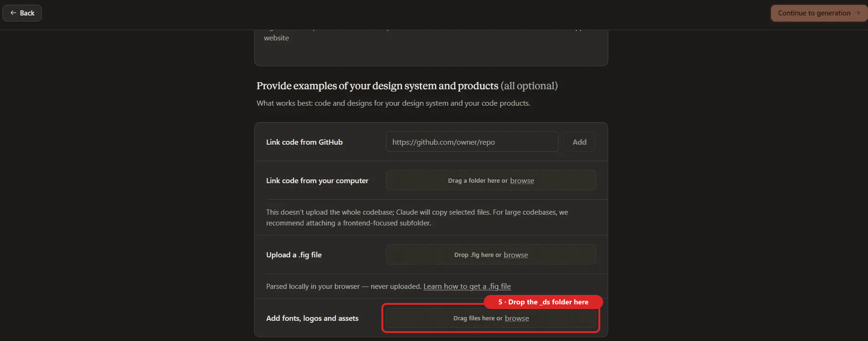Click the 'Drag files here' assets drop zone
868x341 pixels.
point(491,318)
